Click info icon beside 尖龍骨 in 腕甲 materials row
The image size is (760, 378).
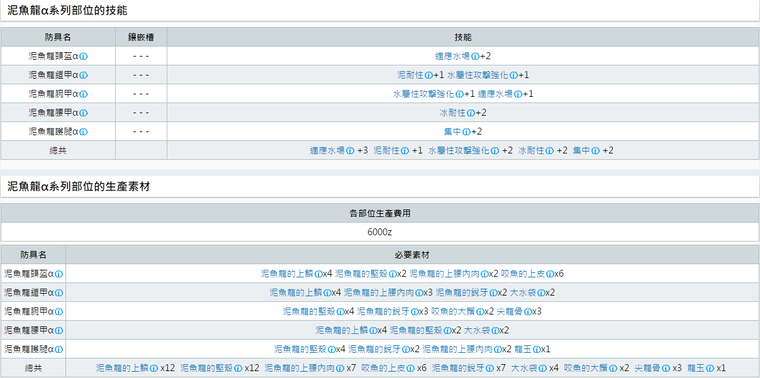tap(527, 312)
